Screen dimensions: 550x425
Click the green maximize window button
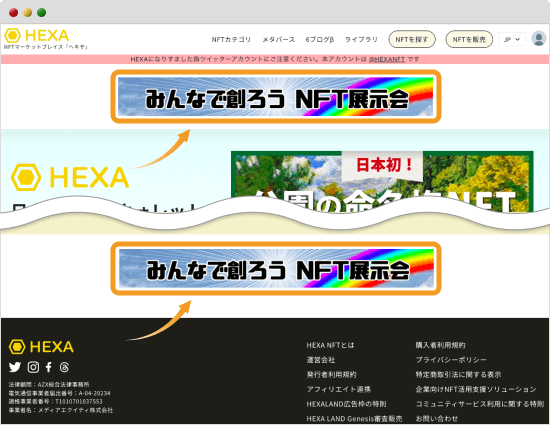(x=42, y=13)
